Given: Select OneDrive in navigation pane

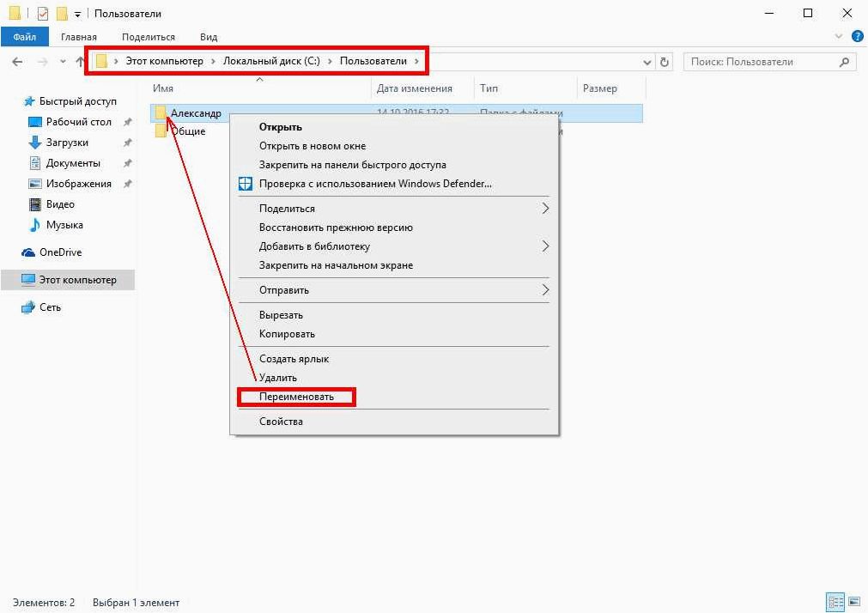Looking at the screenshot, I should [60, 252].
